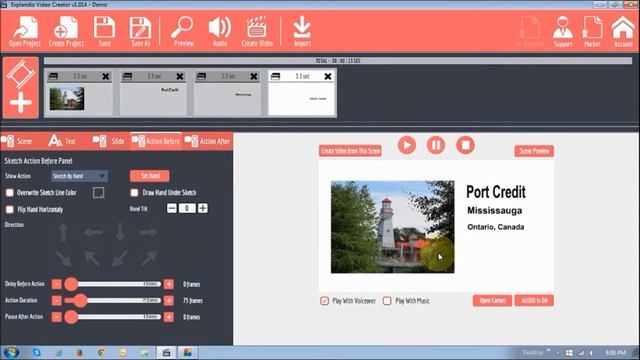The width and height of the screenshot is (640, 360).
Task: Increase Pause After Action with plus
Action: coord(169,317)
